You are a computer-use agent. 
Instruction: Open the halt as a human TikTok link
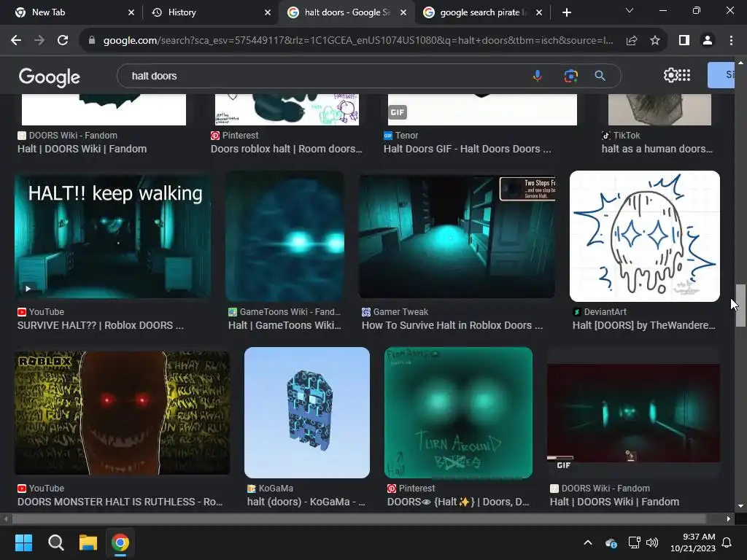[x=657, y=149]
